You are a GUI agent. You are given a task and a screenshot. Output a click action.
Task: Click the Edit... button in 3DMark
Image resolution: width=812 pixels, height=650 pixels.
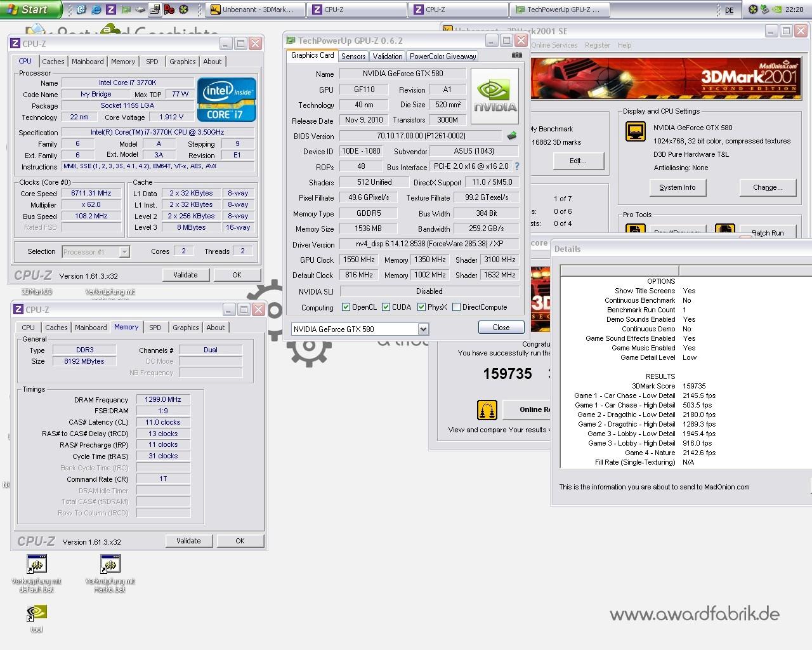click(577, 161)
